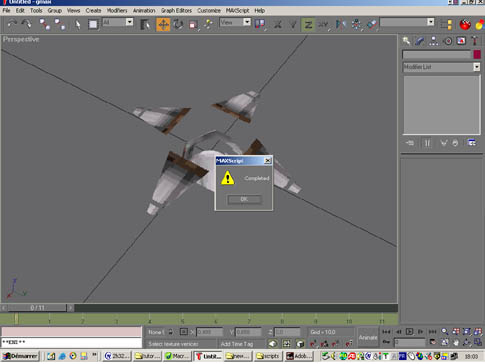Activate the Select and Move tool

pos(163,24)
